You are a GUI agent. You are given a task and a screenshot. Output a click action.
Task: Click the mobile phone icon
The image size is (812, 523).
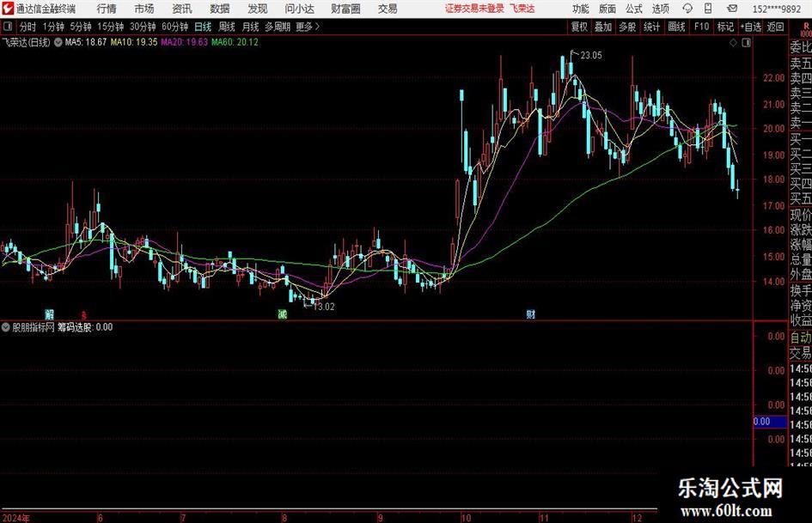[708, 9]
